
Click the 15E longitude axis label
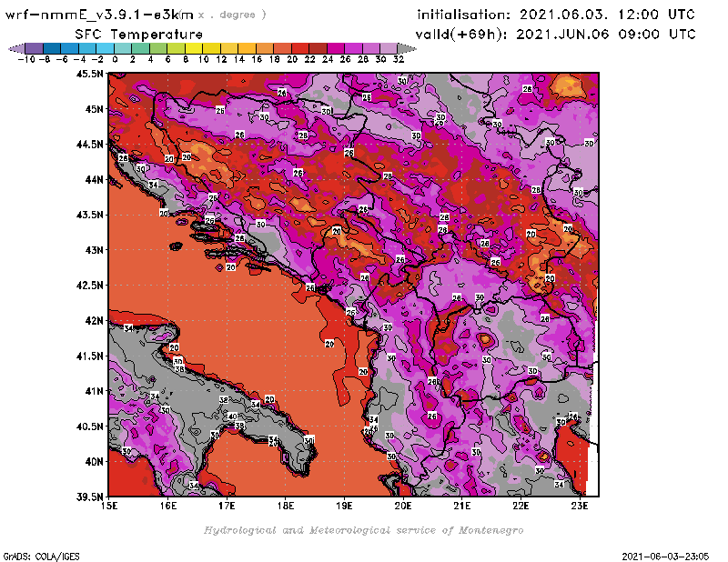click(x=109, y=506)
